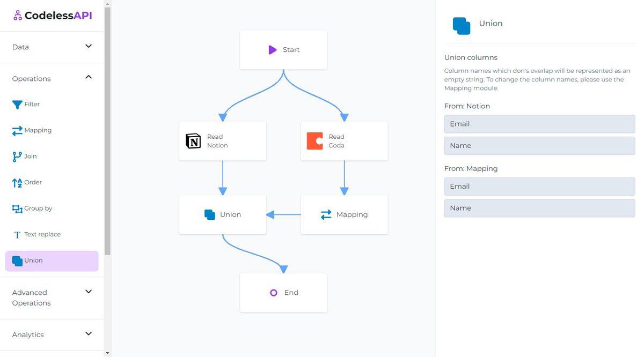The image size is (644, 357).
Task: Select the highlighted Union item in sidebar
Action: (x=52, y=261)
